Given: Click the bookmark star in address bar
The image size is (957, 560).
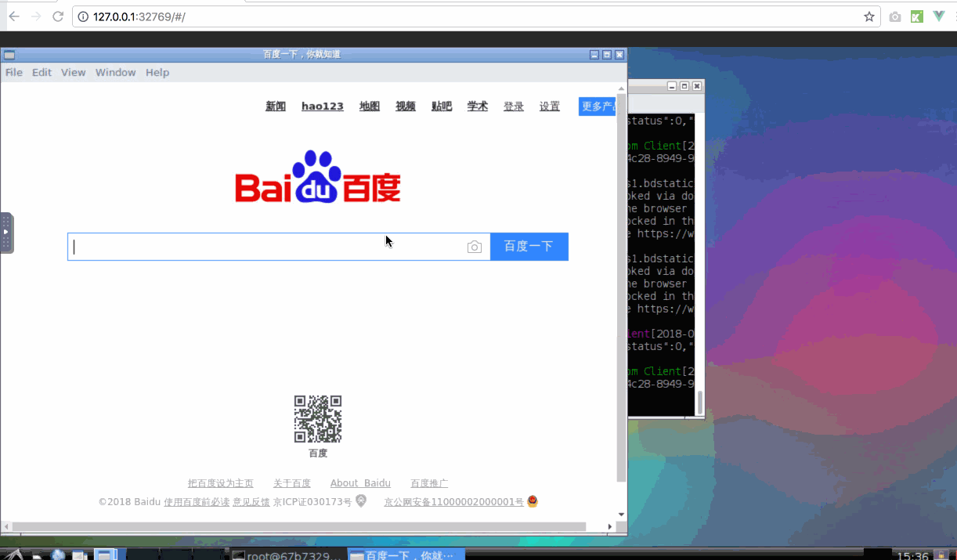Looking at the screenshot, I should [x=869, y=16].
